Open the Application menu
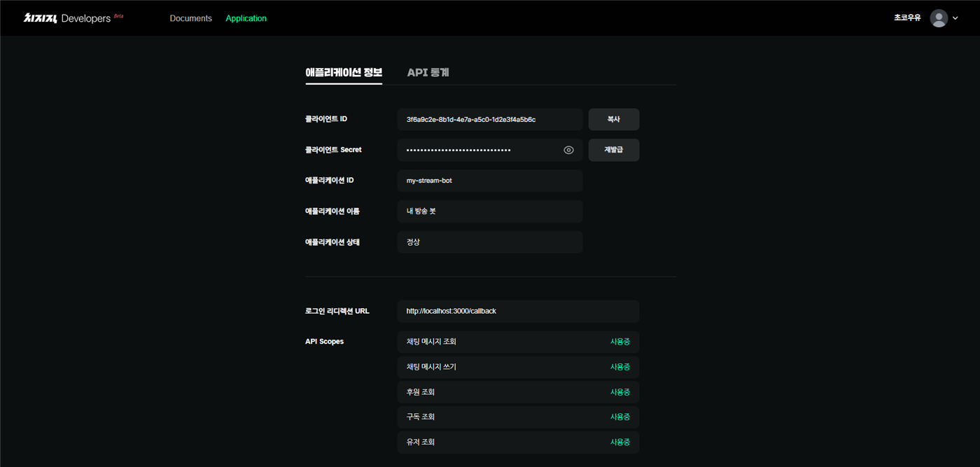This screenshot has height=467, width=980. point(246,18)
